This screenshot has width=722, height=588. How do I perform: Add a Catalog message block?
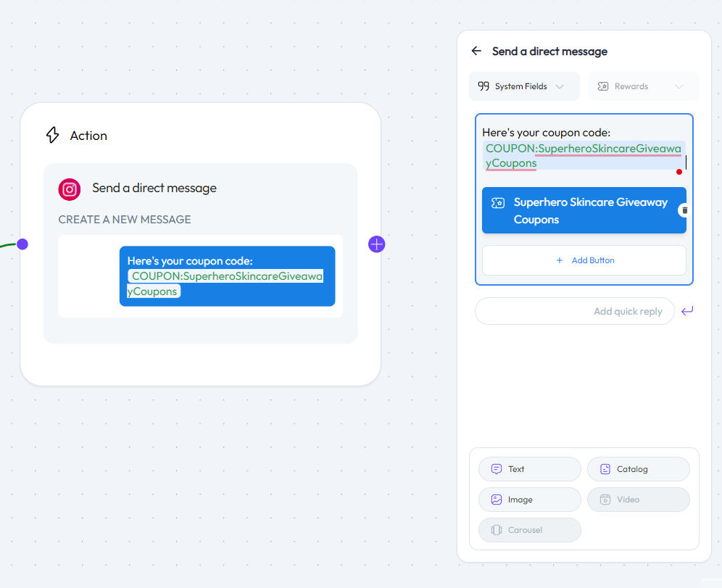tap(638, 469)
